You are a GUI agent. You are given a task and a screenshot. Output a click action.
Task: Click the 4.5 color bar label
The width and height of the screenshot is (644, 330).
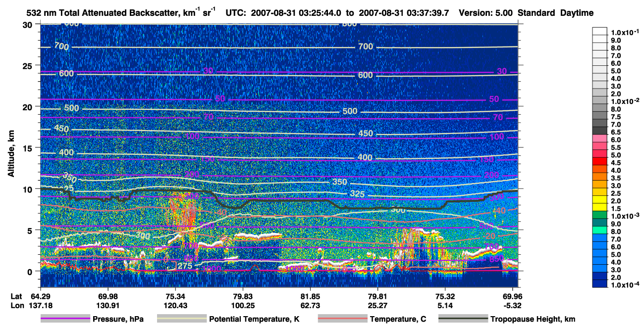(617, 163)
